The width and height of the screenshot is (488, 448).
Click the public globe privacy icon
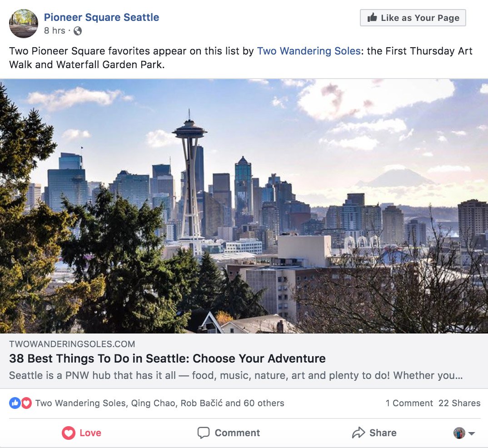[x=78, y=31]
